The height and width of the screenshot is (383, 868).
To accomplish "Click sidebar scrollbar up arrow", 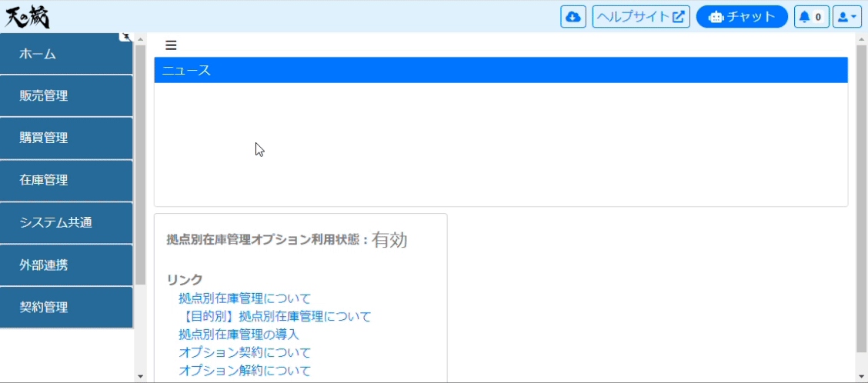I will click(140, 39).
